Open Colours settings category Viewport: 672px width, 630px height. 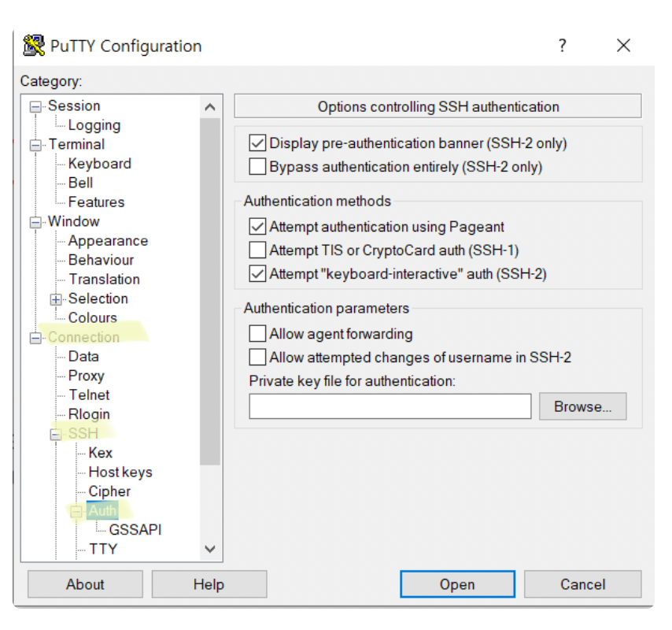pyautogui.click(x=93, y=318)
